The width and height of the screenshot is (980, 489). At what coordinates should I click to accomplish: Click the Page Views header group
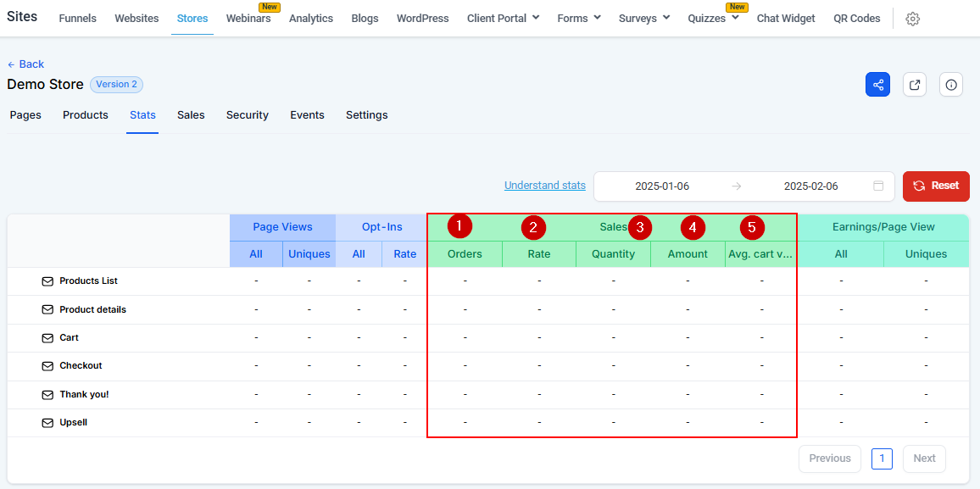tap(282, 227)
